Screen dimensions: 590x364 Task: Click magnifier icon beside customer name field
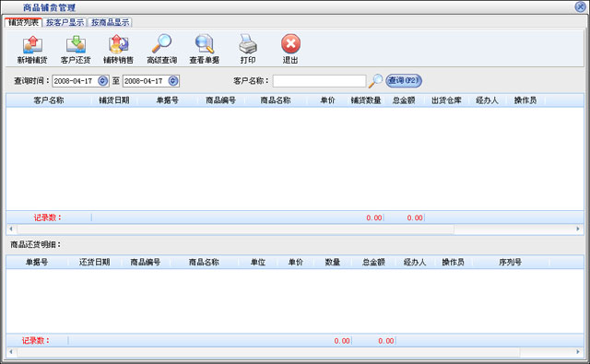pos(375,81)
